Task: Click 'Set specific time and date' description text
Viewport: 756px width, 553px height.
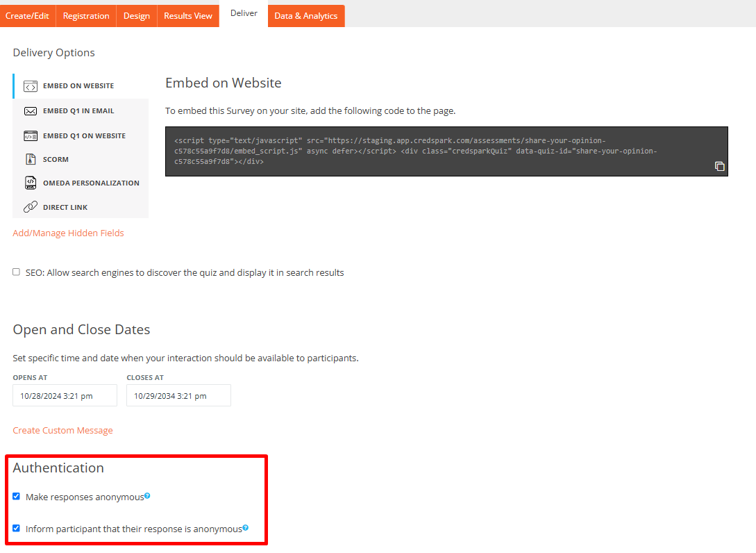Action: coord(185,358)
